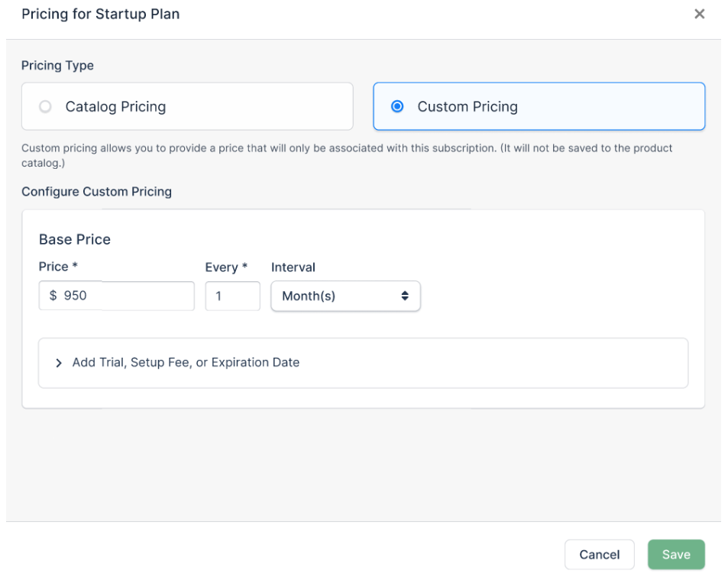Save the custom pricing
The image size is (728, 580).
(x=675, y=555)
